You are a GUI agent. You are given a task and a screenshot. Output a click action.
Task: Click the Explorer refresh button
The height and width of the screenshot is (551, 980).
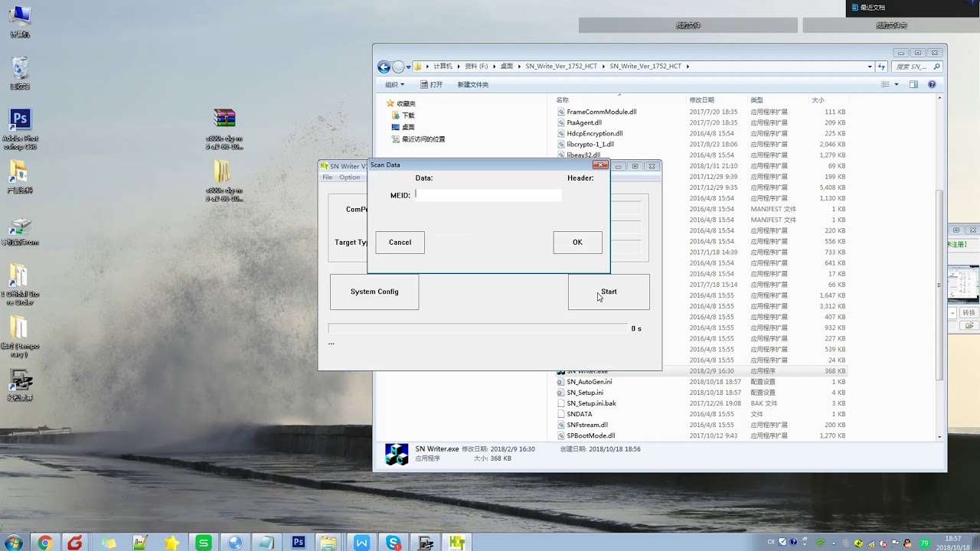pos(883,67)
